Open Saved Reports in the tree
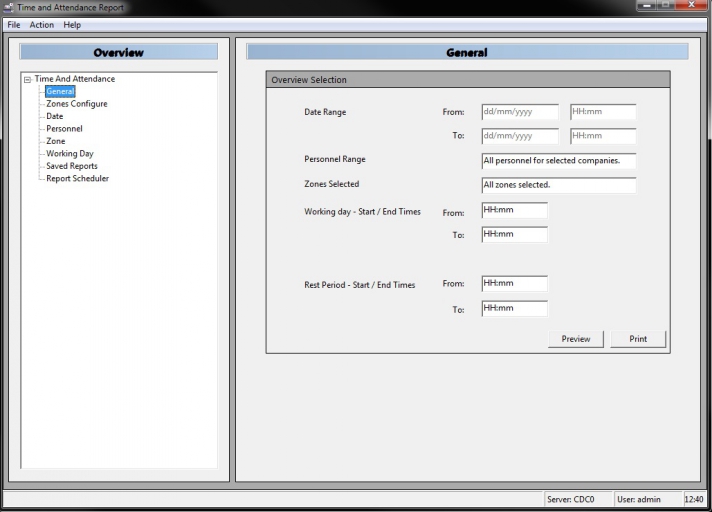This screenshot has width=712, height=512. (72, 166)
